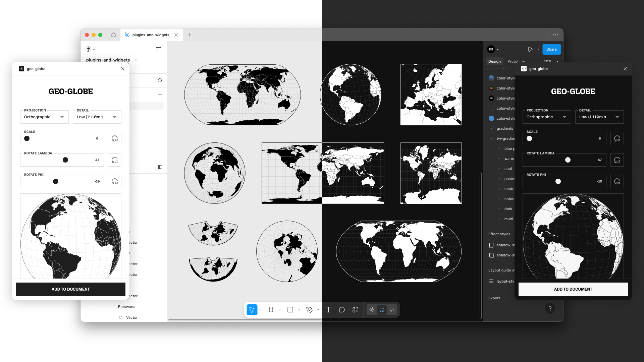
Task: Open the Figma main menu icon
Action: tap(89, 49)
